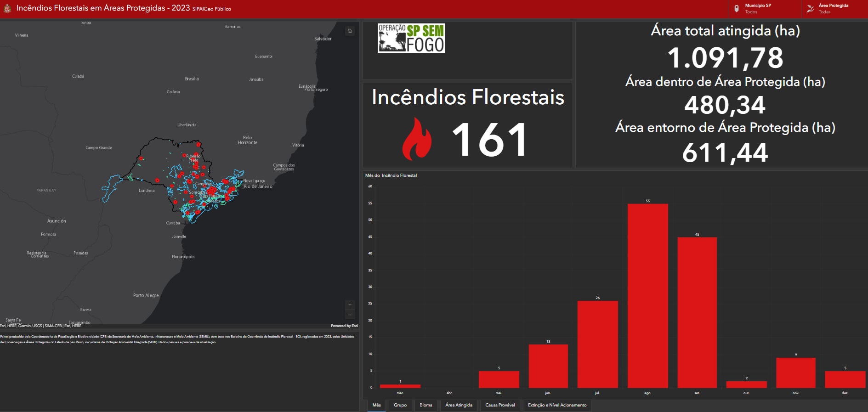Click the Uberlândia label on the map
The width and height of the screenshot is (868, 412).
(187, 125)
